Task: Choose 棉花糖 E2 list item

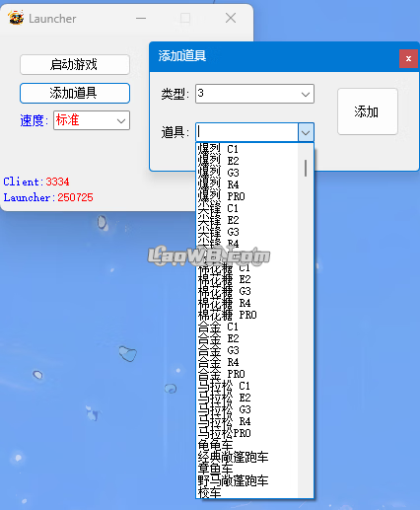Action: coord(247,279)
